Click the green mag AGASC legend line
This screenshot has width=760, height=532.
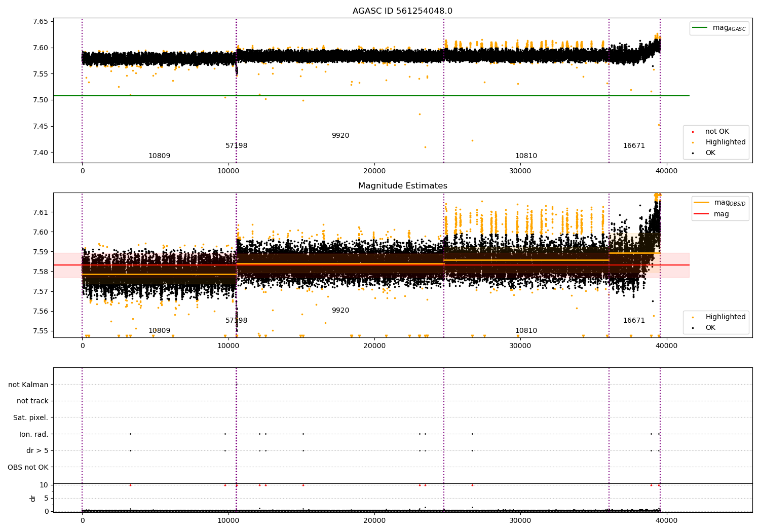click(700, 28)
